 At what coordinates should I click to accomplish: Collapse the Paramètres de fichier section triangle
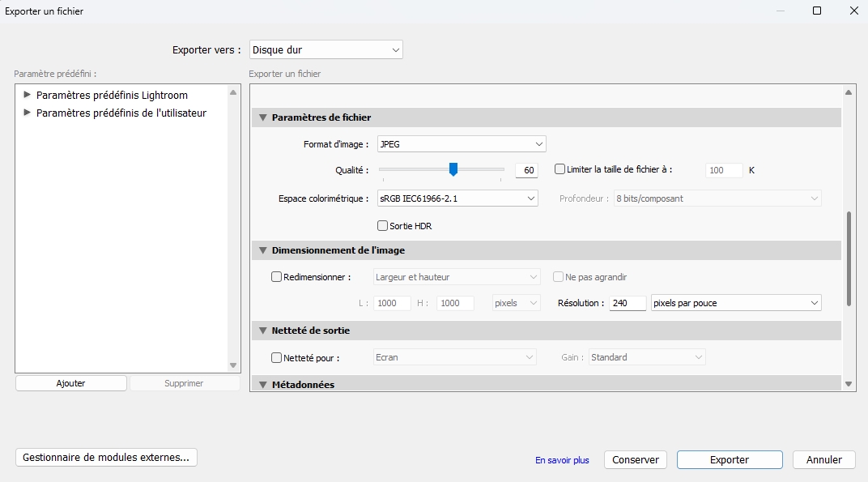[262, 117]
